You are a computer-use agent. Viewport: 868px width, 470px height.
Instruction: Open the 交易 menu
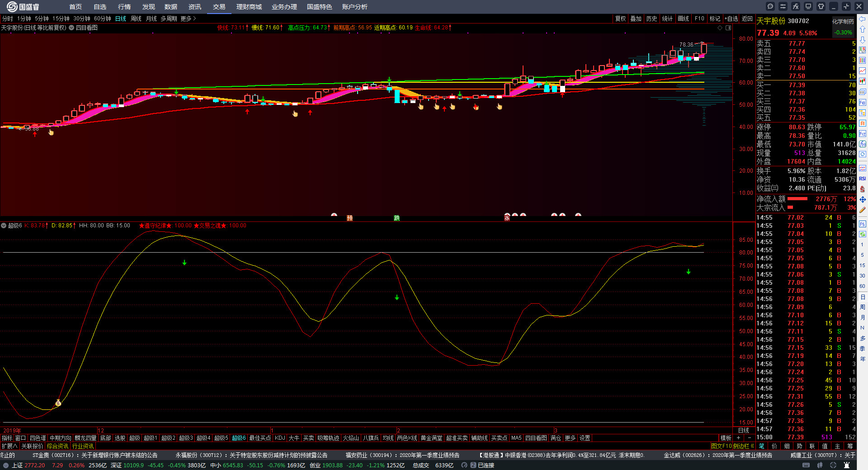click(219, 7)
